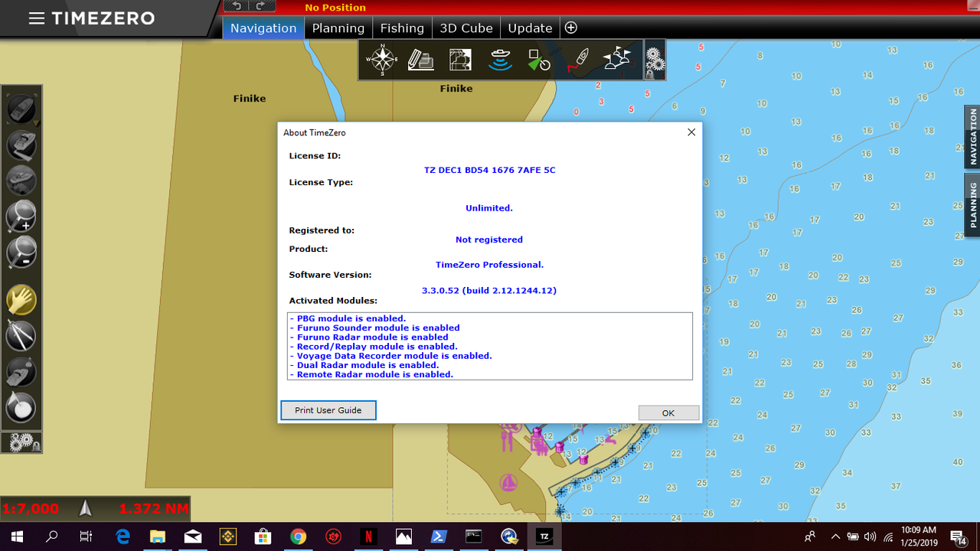Viewport: 980px width, 551px height.
Task: Select the flag mark tool
Action: [x=21, y=406]
